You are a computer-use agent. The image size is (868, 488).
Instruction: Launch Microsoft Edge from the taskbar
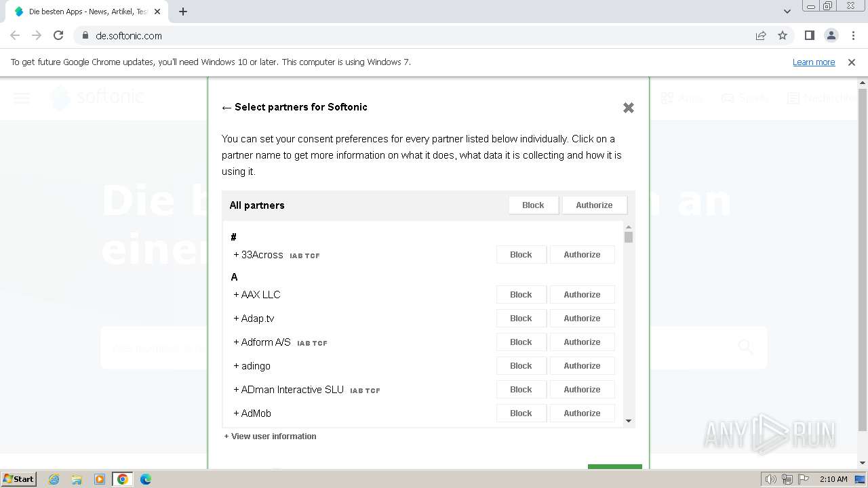146,479
